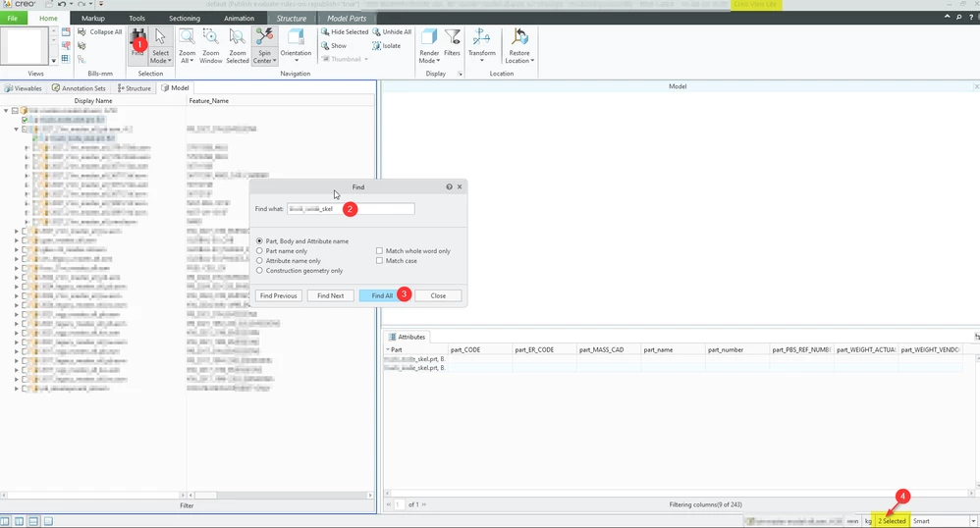The height and width of the screenshot is (528, 980).
Task: Click the Close button in the Find dialog
Action: [438, 295]
